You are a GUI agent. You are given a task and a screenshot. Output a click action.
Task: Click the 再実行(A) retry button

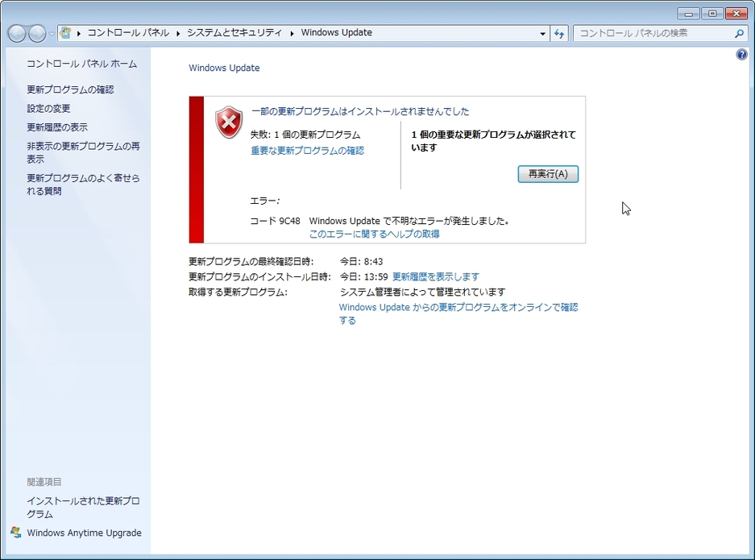tap(548, 174)
